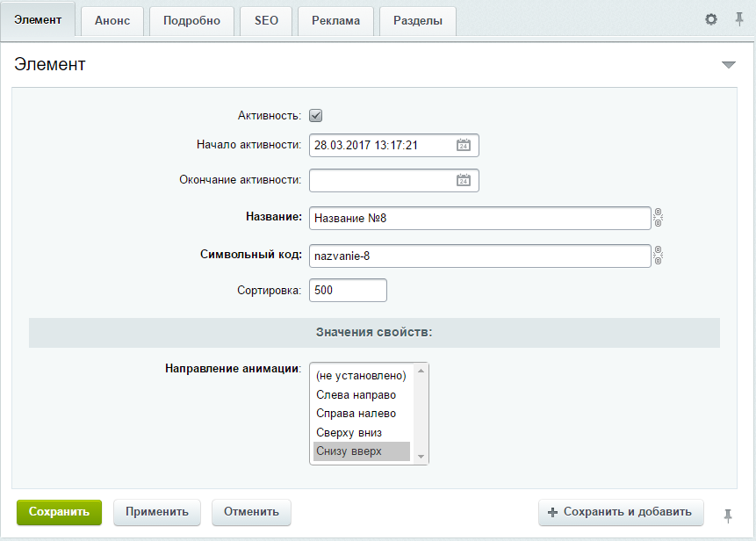The image size is (756, 541).
Task: Open the Разделы tab
Action: (418, 21)
